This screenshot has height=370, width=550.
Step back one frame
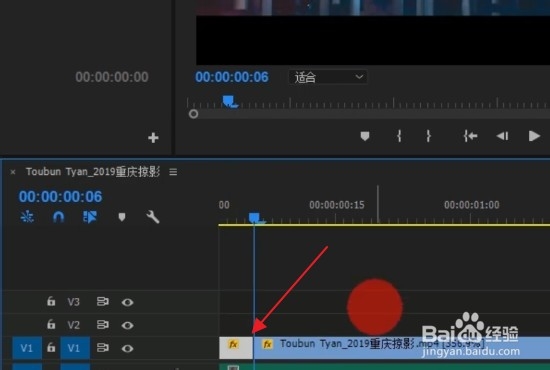tap(502, 136)
